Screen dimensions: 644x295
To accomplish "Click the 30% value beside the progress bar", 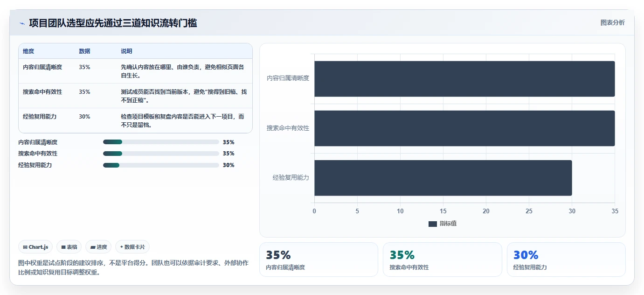I will tap(229, 165).
